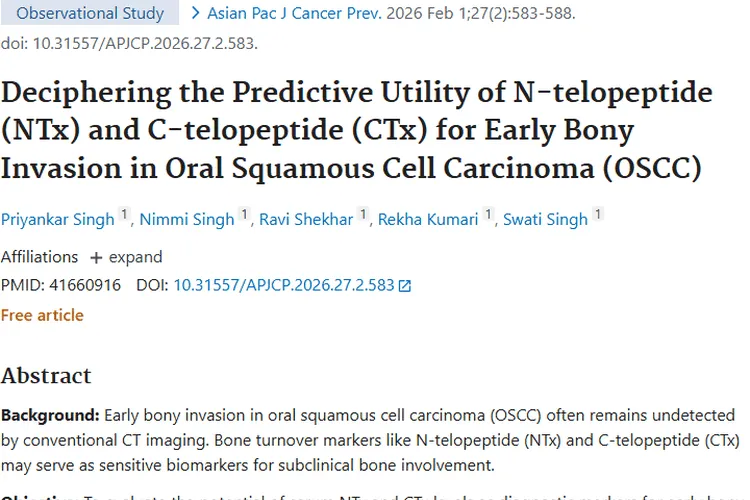Click affiliation superscript 1 after Ravi Shekhar
Screen dimensions: 750x500
tap(362, 214)
